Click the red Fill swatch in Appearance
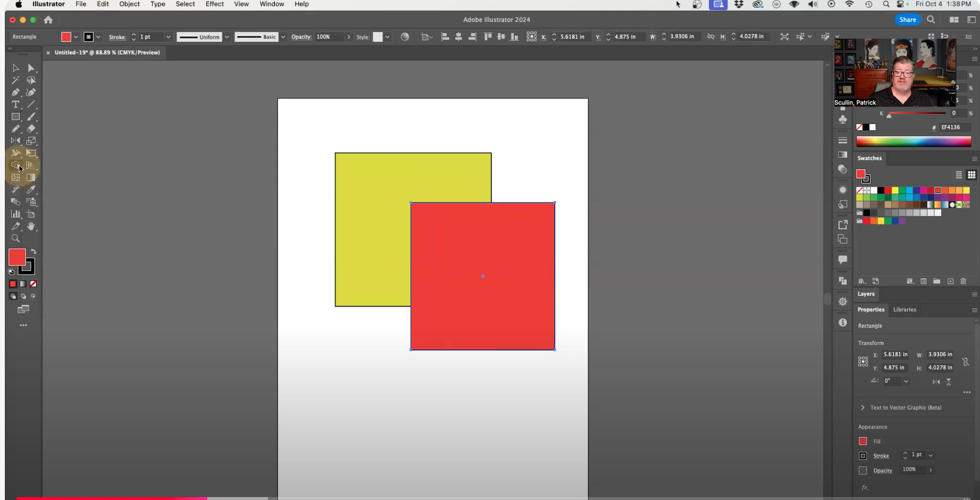Screen dimensions: 980x500 point(863,441)
